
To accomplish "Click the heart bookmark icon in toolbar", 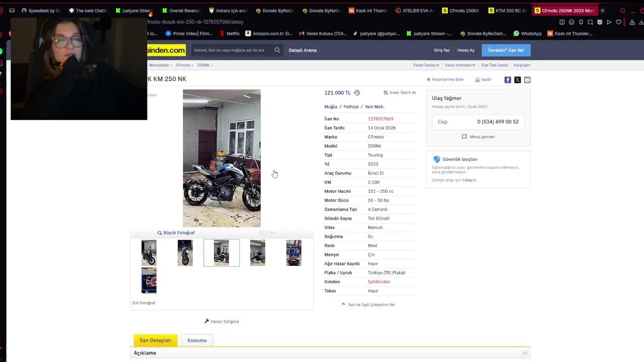I will [618, 22].
